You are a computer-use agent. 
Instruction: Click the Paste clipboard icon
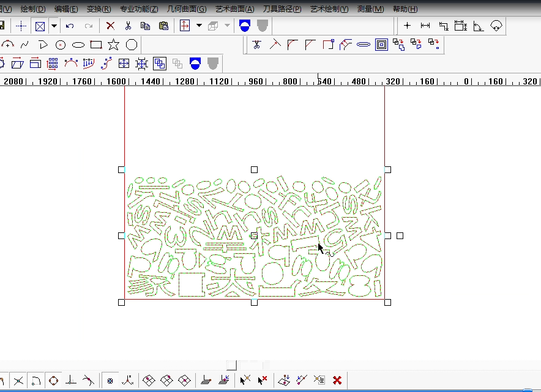(x=163, y=26)
